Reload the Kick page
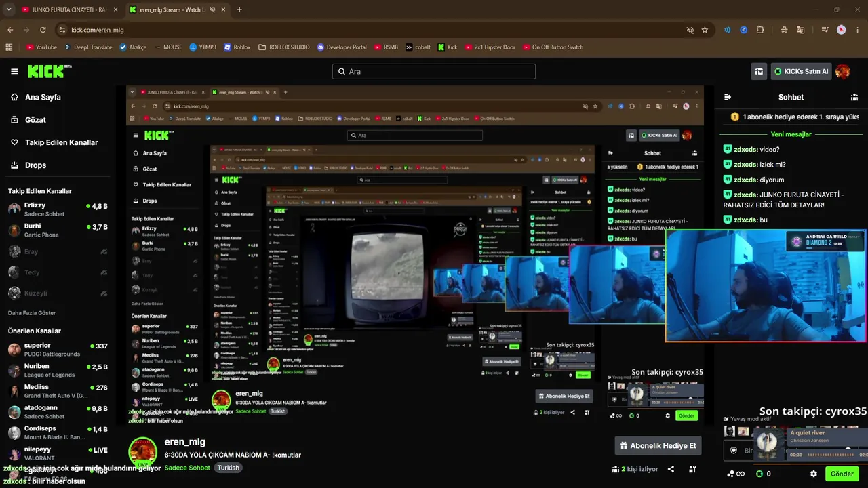The height and width of the screenshot is (488, 868). 43,30
